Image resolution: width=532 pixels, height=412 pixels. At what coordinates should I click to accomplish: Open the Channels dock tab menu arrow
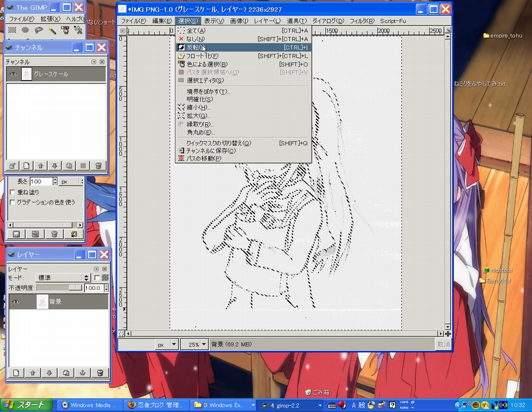[93, 61]
